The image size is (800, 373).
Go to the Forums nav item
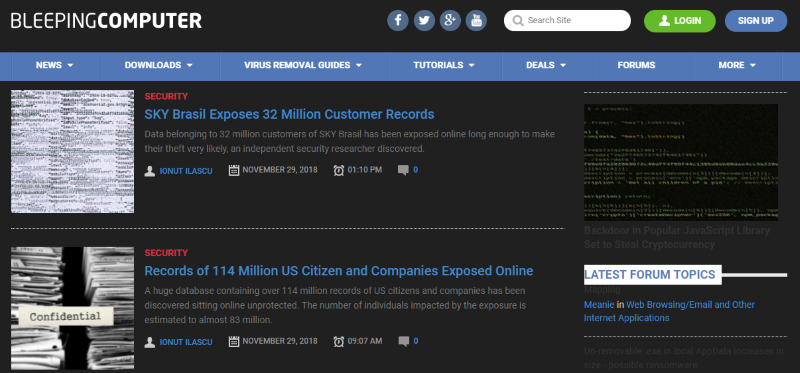(x=636, y=65)
